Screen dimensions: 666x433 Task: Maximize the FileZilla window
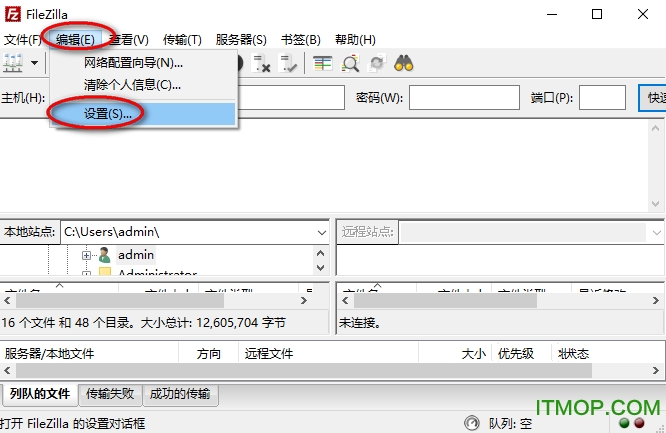pyautogui.click(x=597, y=14)
